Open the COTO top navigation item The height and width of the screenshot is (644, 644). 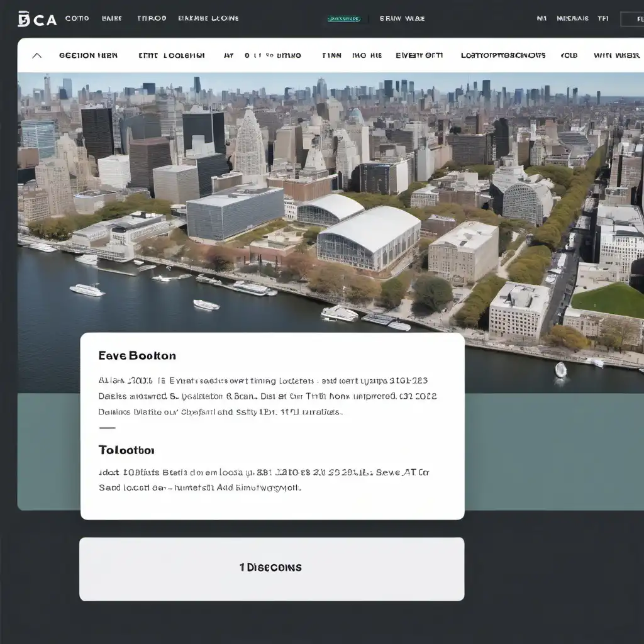pyautogui.click(x=77, y=18)
